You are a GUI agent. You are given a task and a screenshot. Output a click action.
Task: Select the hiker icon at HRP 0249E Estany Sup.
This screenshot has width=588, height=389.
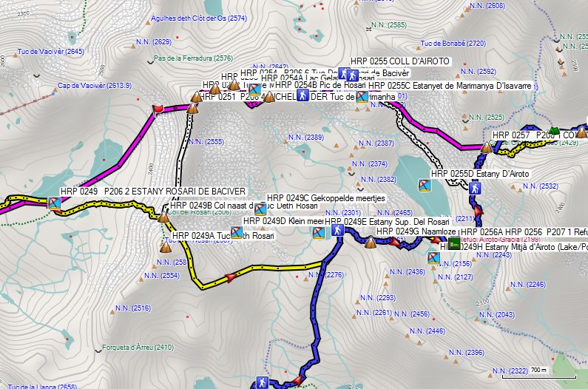(x=337, y=231)
